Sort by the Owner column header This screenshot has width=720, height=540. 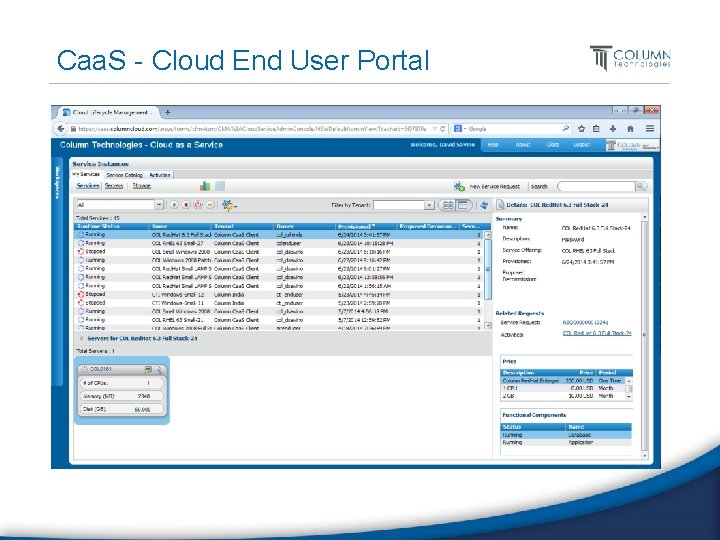point(304,226)
